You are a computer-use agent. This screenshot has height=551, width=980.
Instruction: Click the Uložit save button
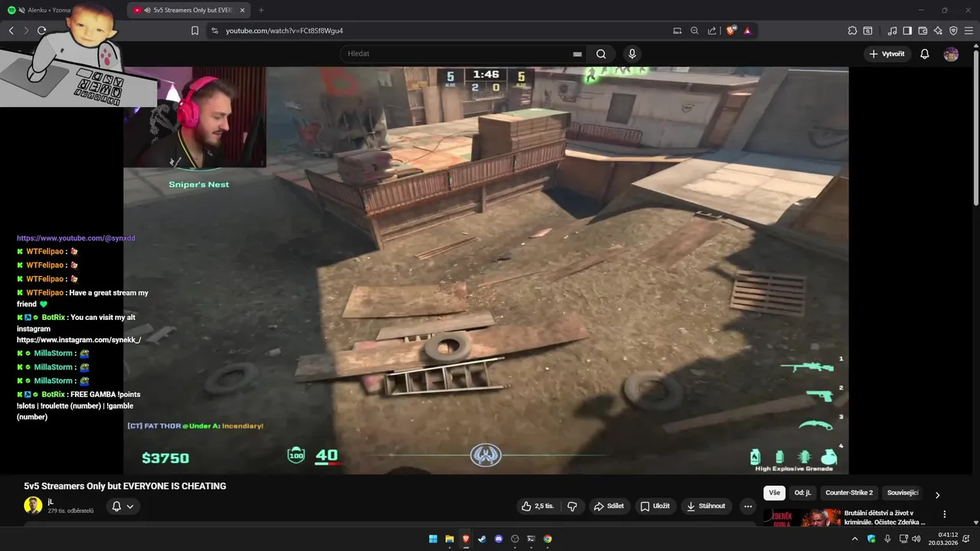655,506
